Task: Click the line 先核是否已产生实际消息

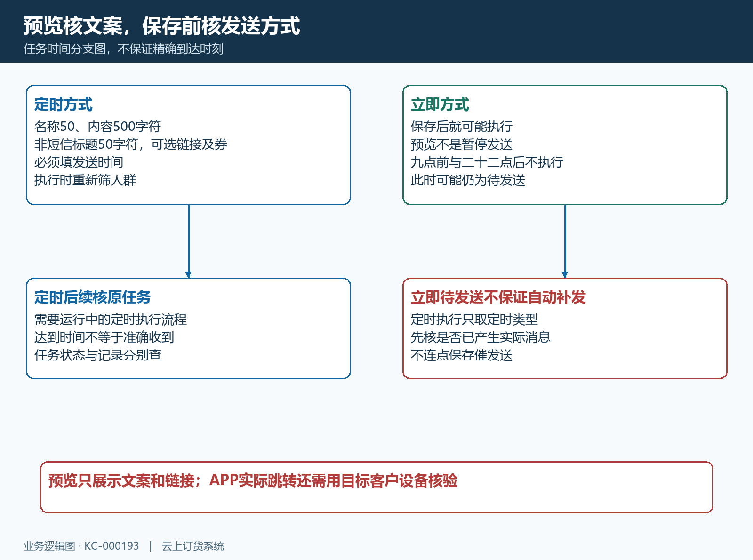Action: [x=481, y=337]
